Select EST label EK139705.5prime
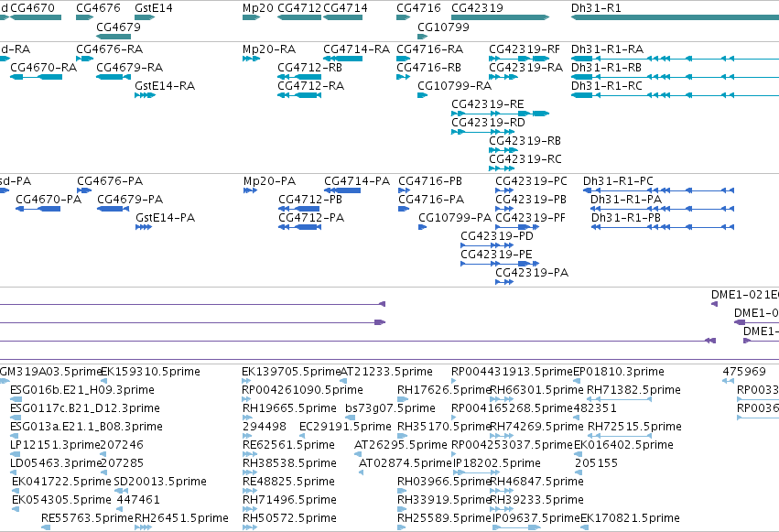Viewport: 779px width, 532px height. [291, 372]
